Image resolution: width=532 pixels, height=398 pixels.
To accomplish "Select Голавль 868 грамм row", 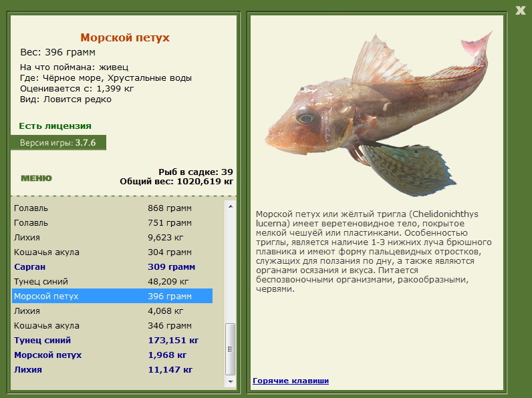I will 112,208.
